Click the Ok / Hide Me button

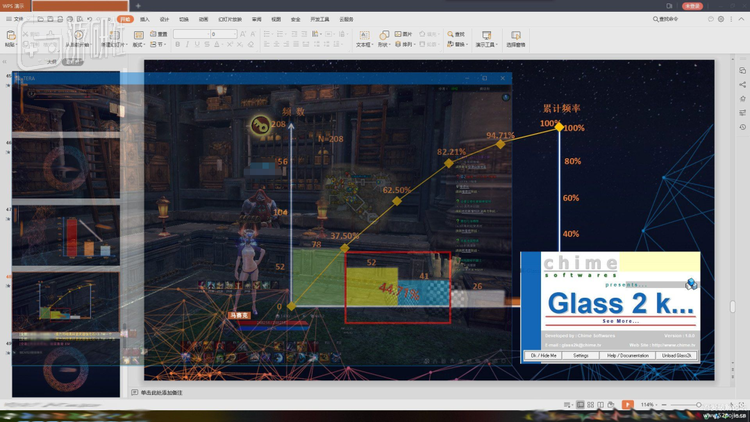click(x=543, y=355)
